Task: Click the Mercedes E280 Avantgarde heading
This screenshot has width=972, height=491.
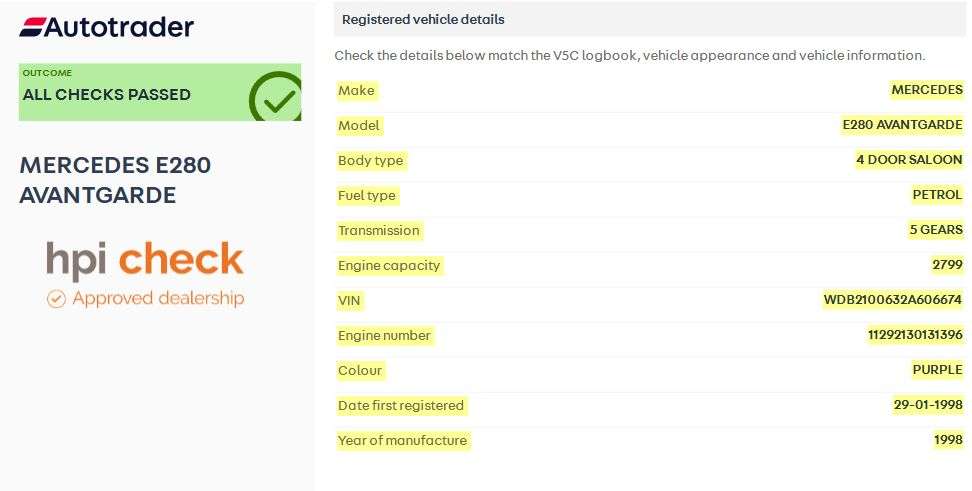Action: (115, 180)
